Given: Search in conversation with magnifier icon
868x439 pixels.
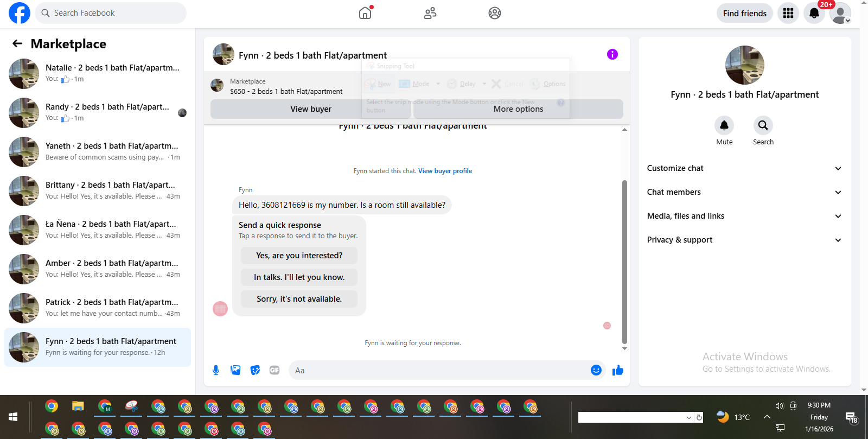Looking at the screenshot, I should 763,125.
